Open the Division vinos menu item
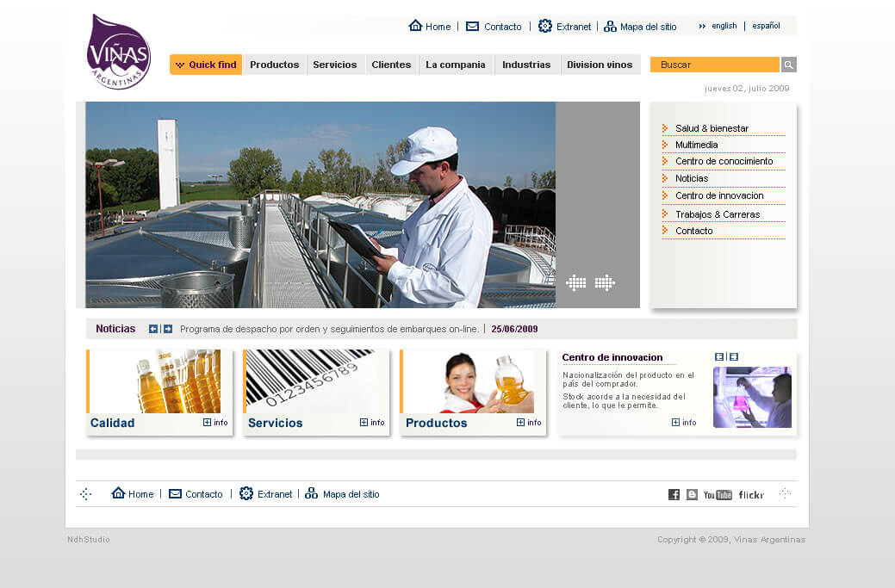The height and width of the screenshot is (588, 895). tap(600, 65)
